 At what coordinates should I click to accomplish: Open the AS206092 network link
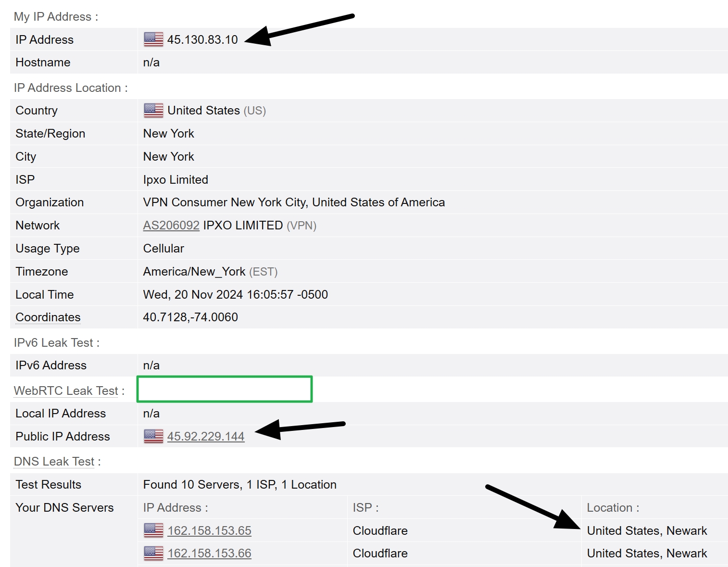(171, 225)
